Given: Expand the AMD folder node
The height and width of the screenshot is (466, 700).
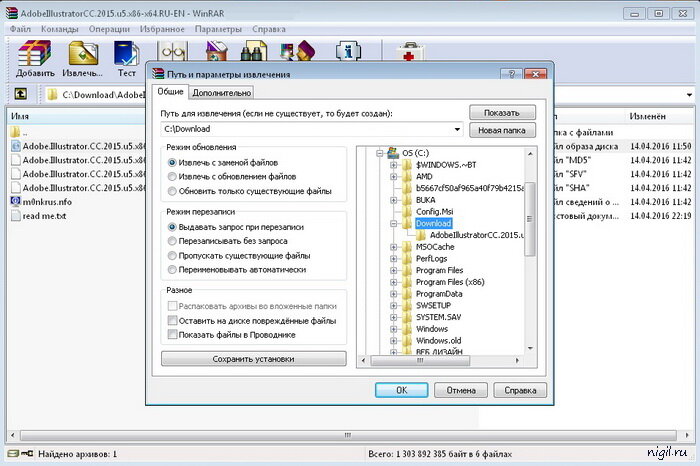Looking at the screenshot, I should point(393,177).
